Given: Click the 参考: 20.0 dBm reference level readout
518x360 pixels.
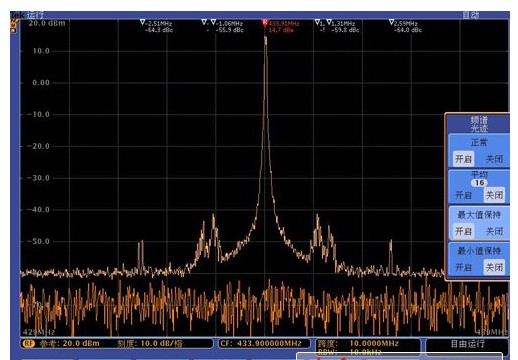Looking at the screenshot, I should pyautogui.click(x=70, y=343).
